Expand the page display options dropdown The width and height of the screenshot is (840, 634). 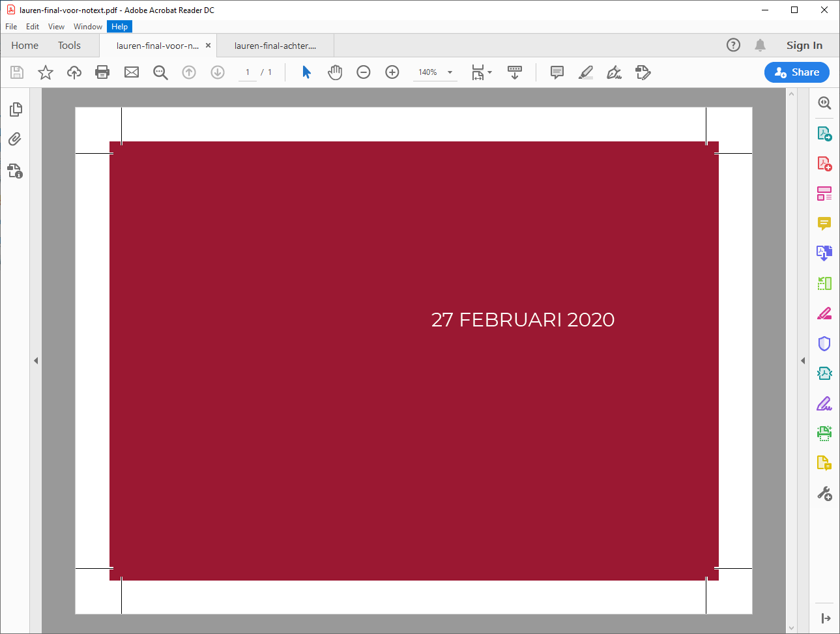point(489,72)
